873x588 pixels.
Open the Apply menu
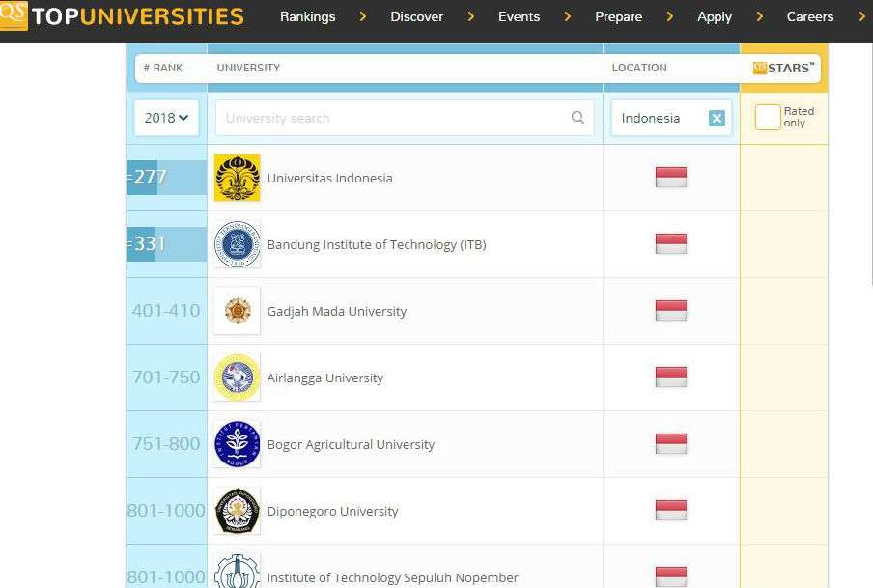[x=715, y=16]
